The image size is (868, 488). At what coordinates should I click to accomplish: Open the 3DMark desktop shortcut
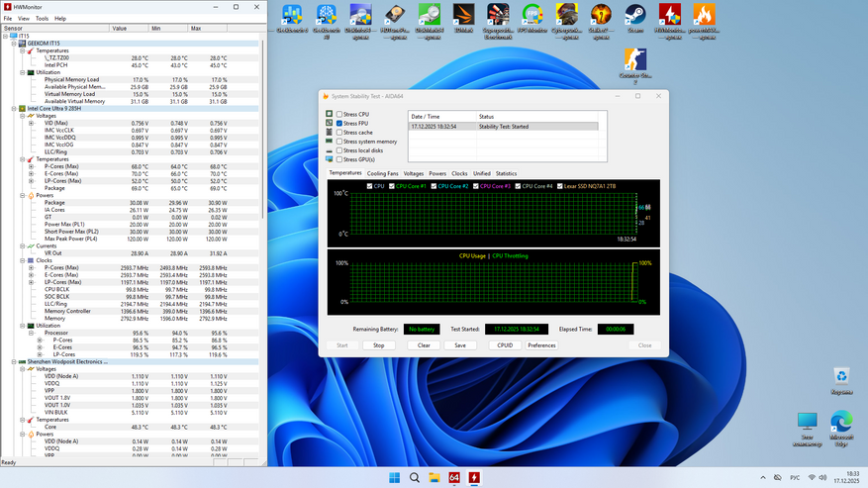pos(464,17)
